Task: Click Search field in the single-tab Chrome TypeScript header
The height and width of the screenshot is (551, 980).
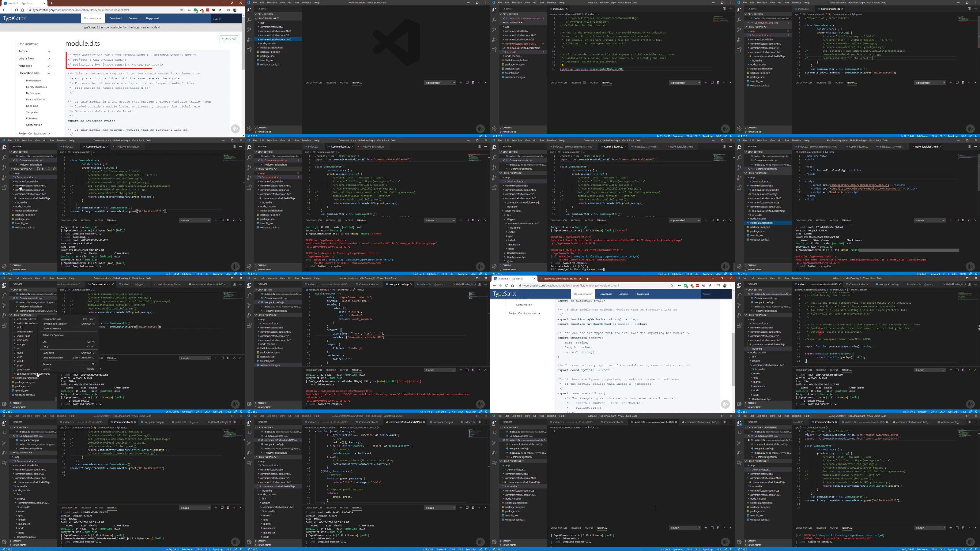Action: coord(226,18)
